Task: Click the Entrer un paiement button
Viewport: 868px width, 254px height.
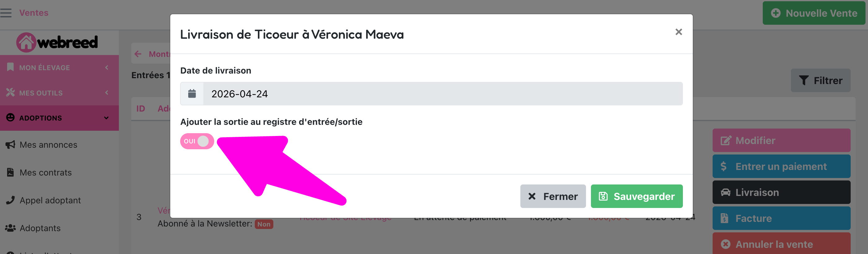Action: coord(781,166)
